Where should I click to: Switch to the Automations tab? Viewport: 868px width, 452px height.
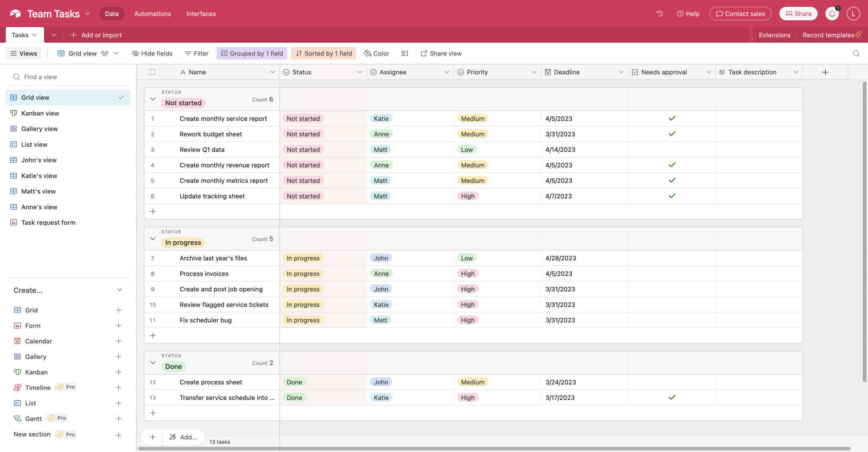[x=152, y=14]
